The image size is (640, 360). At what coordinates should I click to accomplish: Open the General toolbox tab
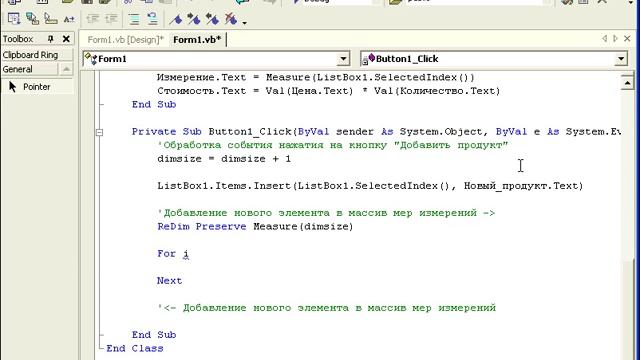(29, 69)
